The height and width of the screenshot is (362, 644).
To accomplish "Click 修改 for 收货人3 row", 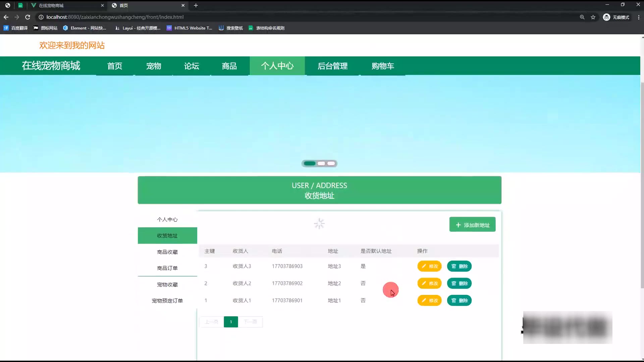I will tap(429, 266).
